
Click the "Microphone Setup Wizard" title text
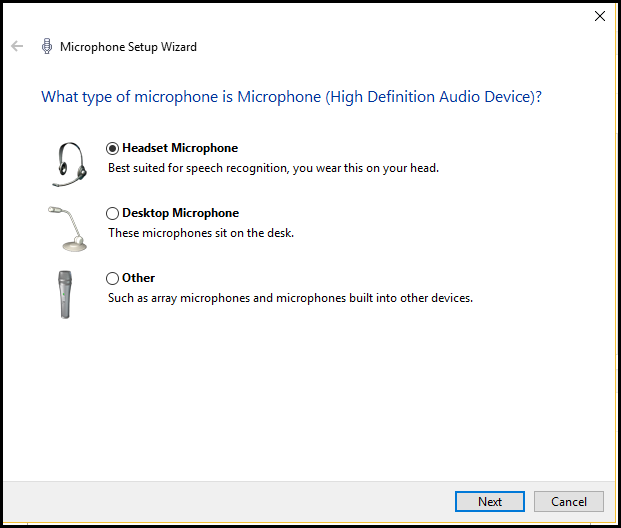pyautogui.click(x=128, y=47)
